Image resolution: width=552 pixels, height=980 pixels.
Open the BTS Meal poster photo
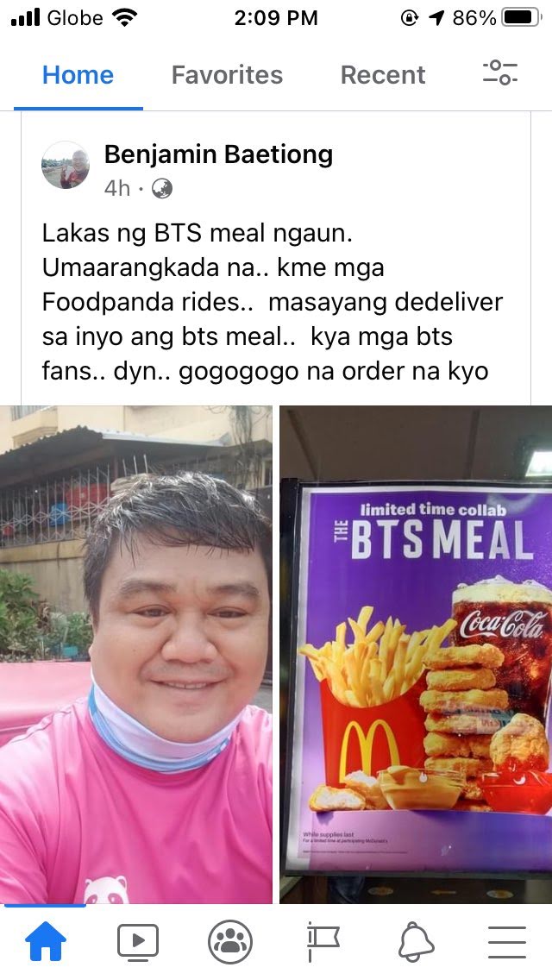pyautogui.click(x=416, y=655)
